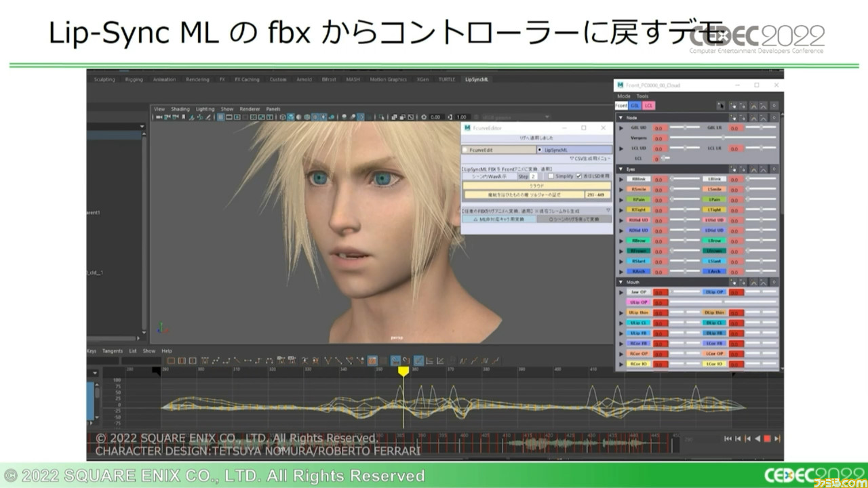Click the arrow cursor icon in Fcont top toolbar

pyautogui.click(x=721, y=106)
